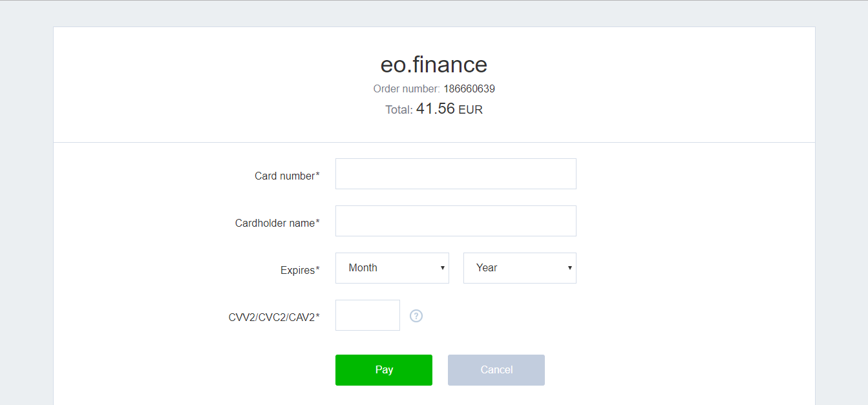Open the CVV help question mark icon
This screenshot has height=405, width=868.
(x=416, y=316)
